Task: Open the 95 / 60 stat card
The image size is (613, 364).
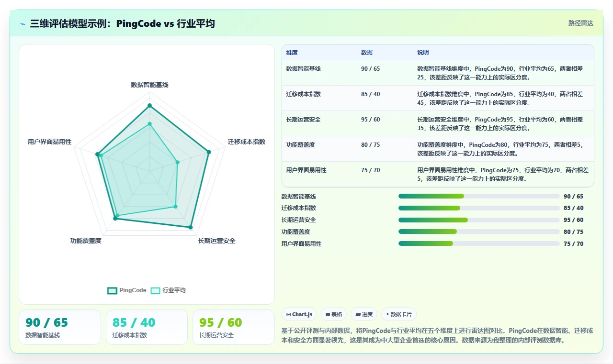Action: [x=234, y=327]
